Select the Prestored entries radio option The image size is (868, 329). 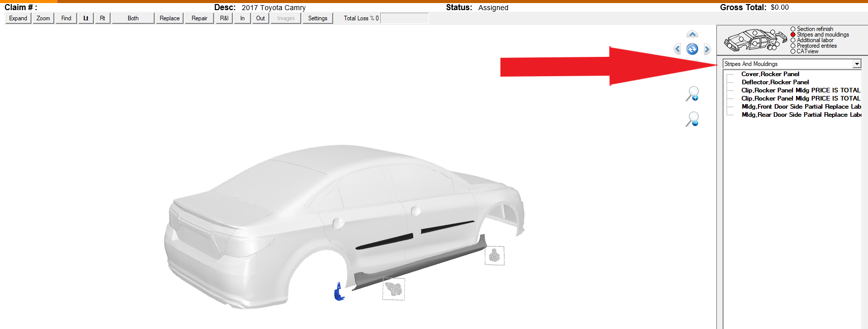click(793, 46)
